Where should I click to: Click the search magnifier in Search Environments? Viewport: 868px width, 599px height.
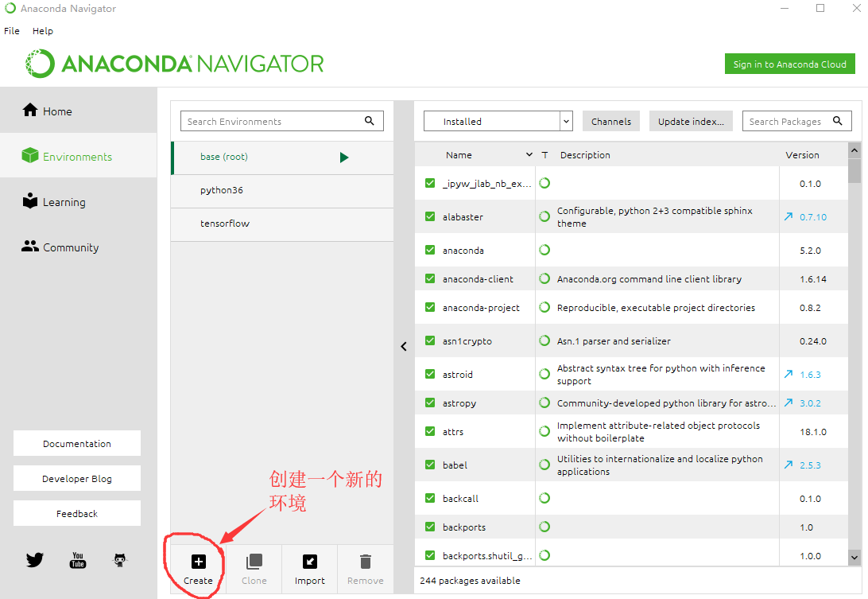click(370, 121)
